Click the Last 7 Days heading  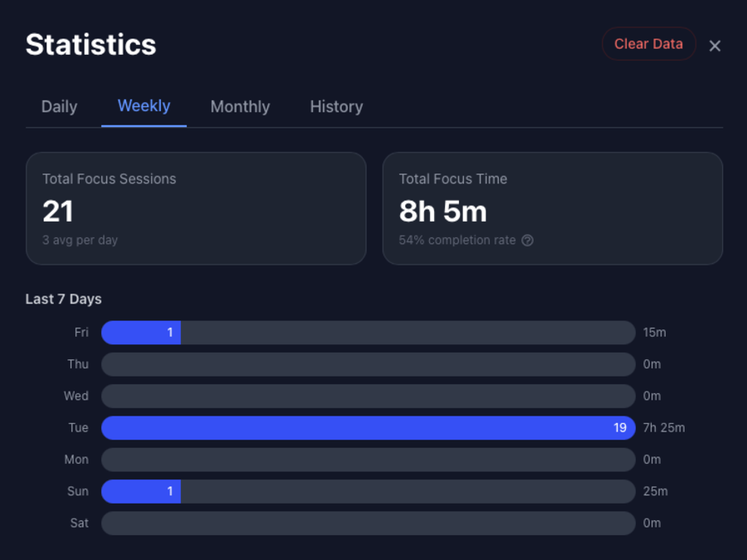pyautogui.click(x=63, y=299)
